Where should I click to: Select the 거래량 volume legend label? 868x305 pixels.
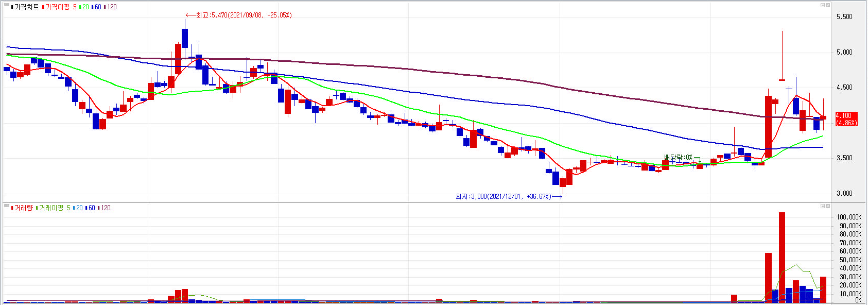[x=23, y=208]
